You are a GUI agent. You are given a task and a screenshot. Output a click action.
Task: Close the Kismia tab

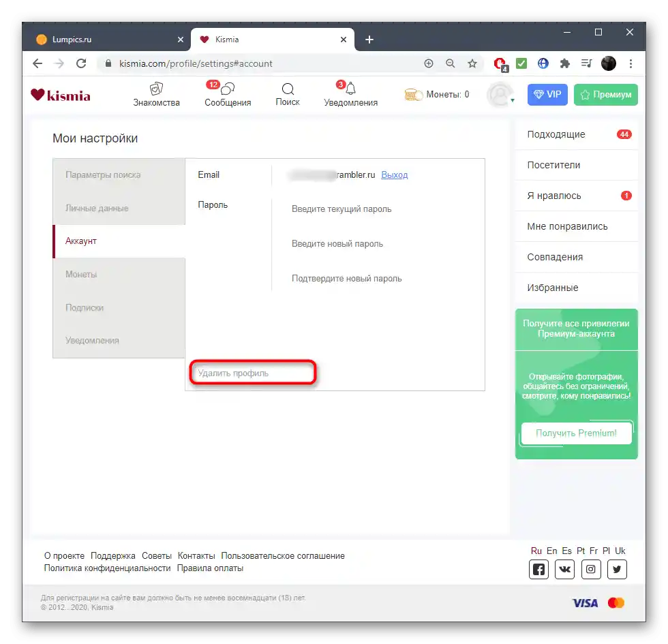[344, 40]
